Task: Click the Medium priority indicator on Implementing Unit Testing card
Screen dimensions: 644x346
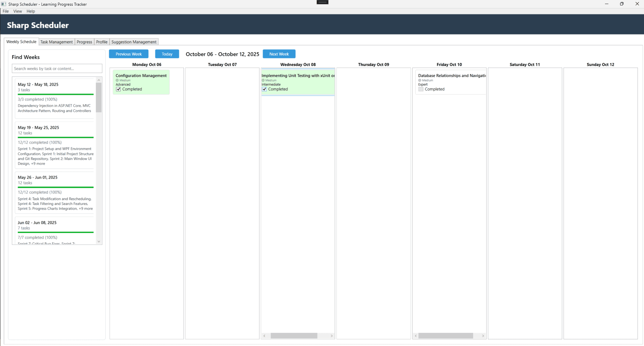Action: tap(264, 80)
